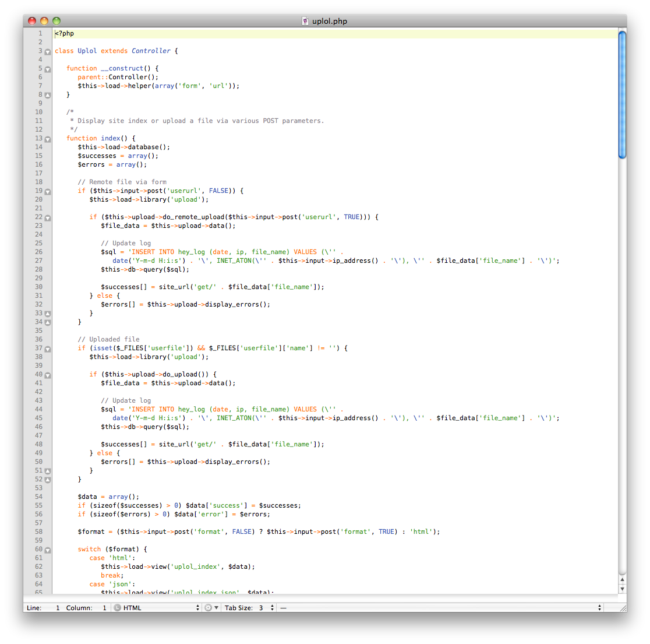This screenshot has height=644, width=650.
Task: Open the bundle gear menu in status bar
Action: pos(211,608)
